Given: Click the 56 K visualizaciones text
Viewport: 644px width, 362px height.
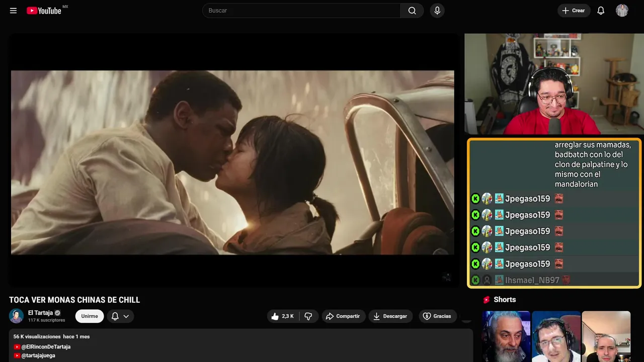Looking at the screenshot, I should coord(37,336).
